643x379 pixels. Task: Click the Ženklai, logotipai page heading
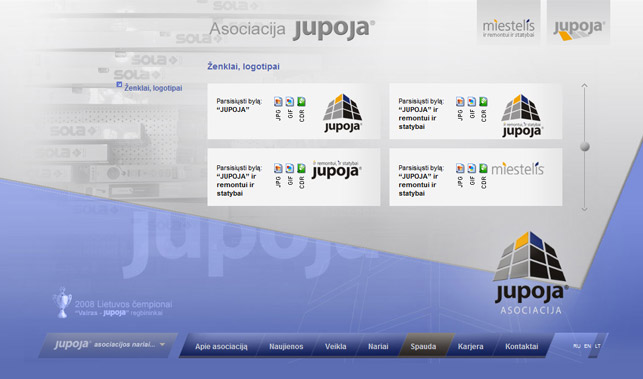coord(243,66)
